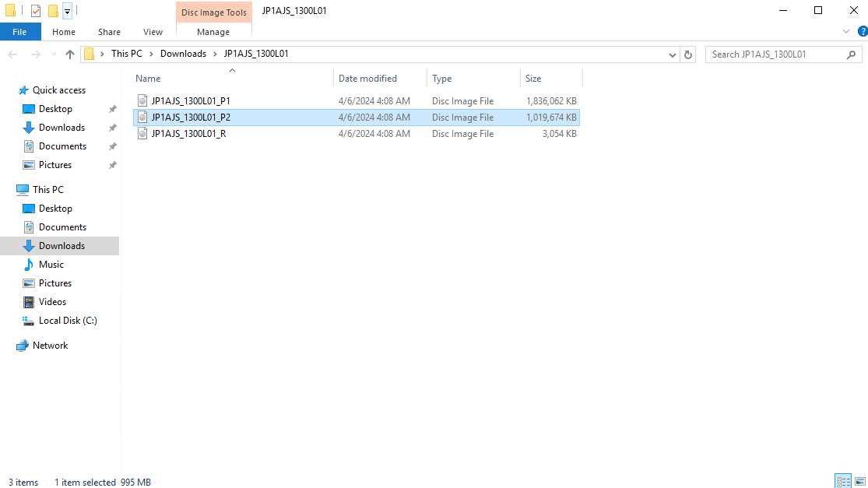This screenshot has width=868, height=488.
Task: Navigate up to the Downloads folder
Action: coord(69,54)
